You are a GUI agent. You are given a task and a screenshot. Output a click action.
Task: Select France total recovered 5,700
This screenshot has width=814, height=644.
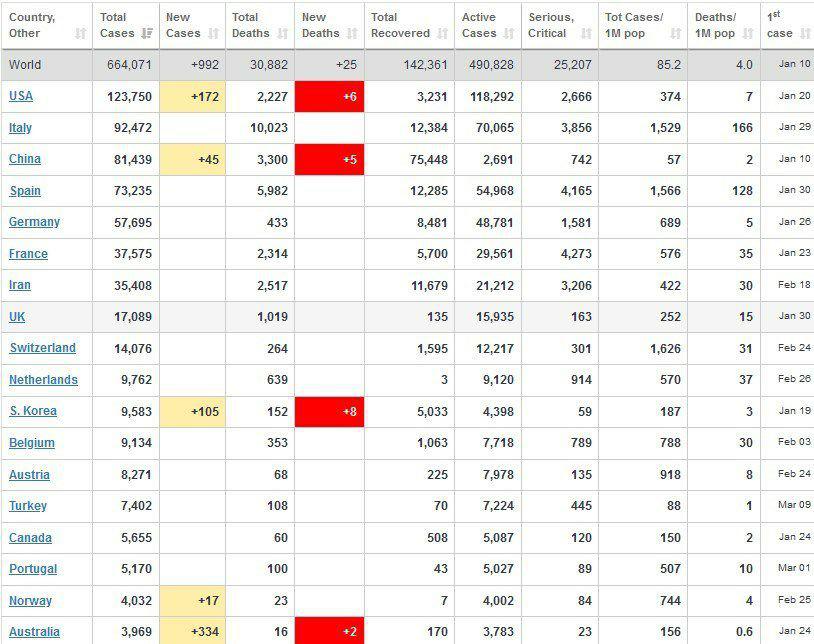432,254
